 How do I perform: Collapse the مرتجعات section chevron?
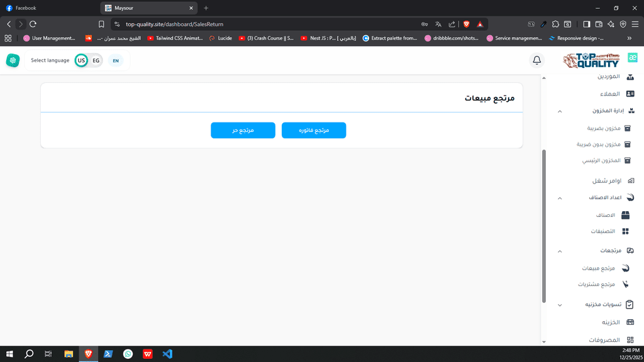pos(560,251)
